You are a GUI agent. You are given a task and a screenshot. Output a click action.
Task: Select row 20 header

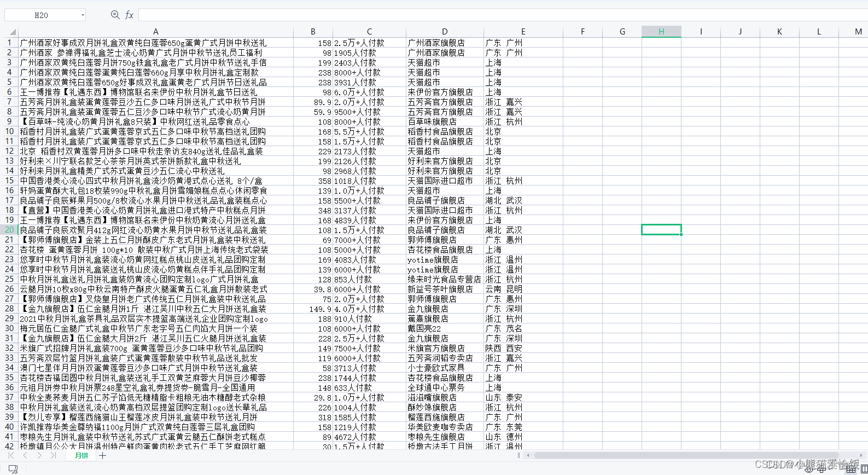tap(9, 230)
